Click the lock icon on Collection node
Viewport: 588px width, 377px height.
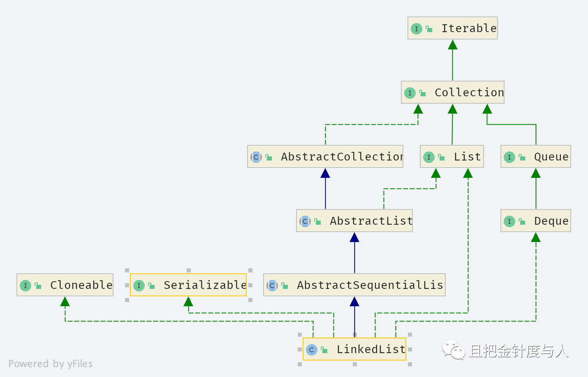tap(422, 93)
